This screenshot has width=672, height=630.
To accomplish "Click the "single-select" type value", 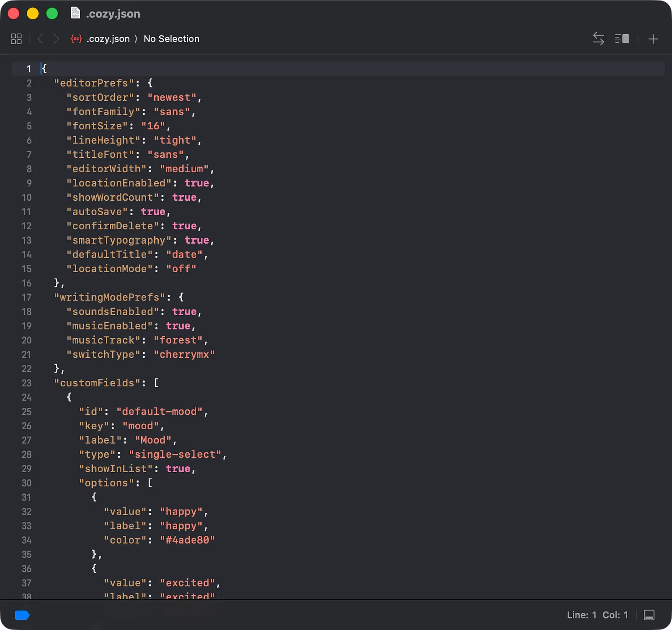I will coord(175,455).
